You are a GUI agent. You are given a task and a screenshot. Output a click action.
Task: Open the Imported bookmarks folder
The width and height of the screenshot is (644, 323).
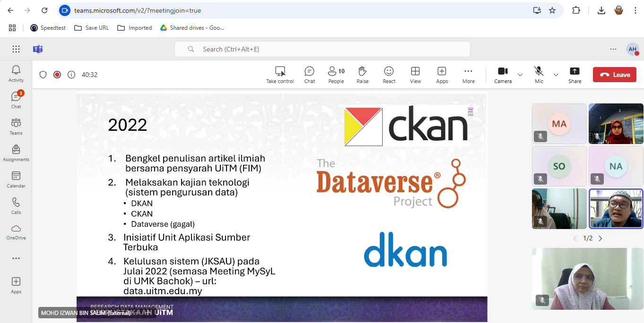[x=135, y=28]
